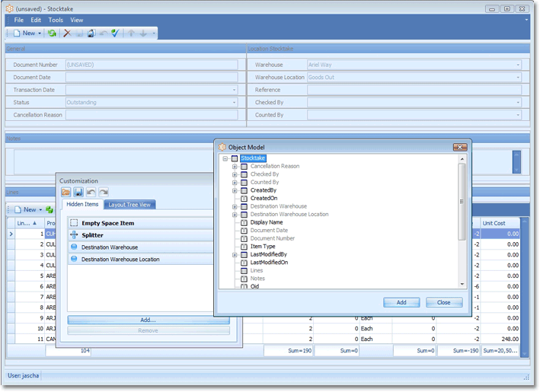Screen dimensions: 540x392
Task: Click the red Delete X toolbar icon
Action: tap(67, 33)
